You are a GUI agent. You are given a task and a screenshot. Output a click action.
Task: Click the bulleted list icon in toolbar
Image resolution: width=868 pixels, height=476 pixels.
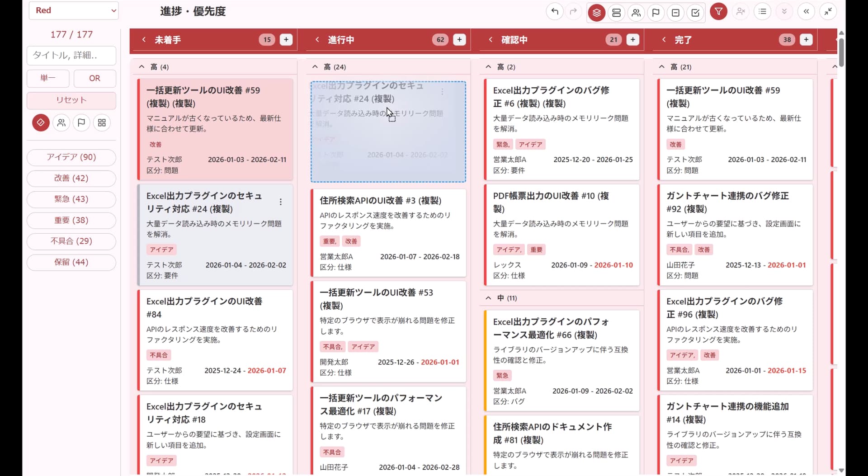tap(763, 12)
